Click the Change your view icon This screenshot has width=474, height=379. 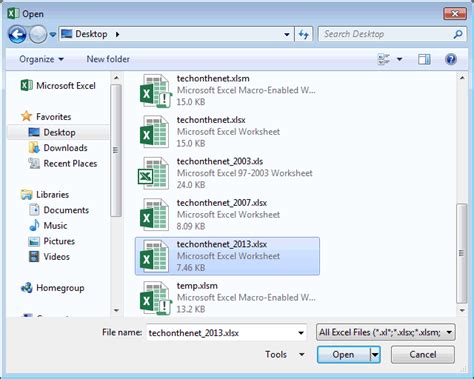384,60
